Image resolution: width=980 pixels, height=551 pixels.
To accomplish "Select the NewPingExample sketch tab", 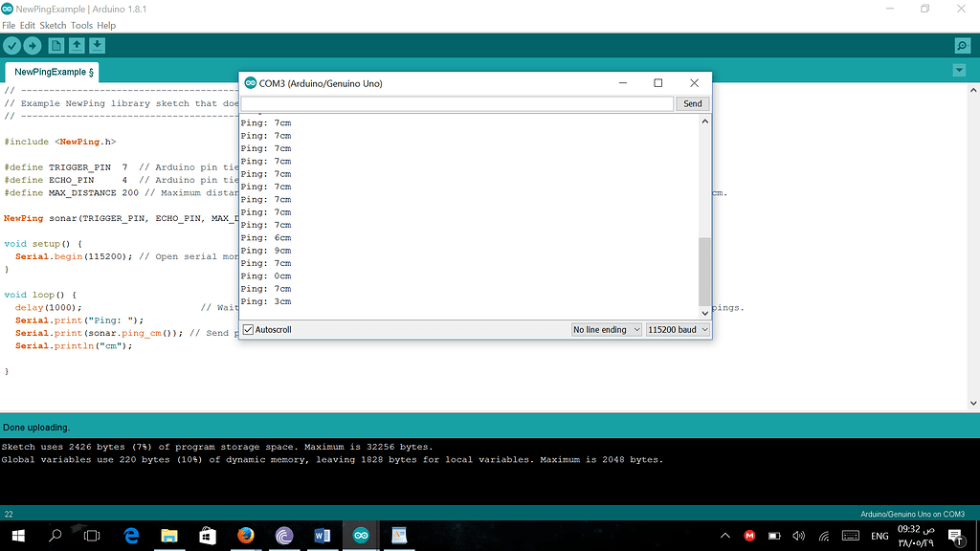I will (51, 72).
